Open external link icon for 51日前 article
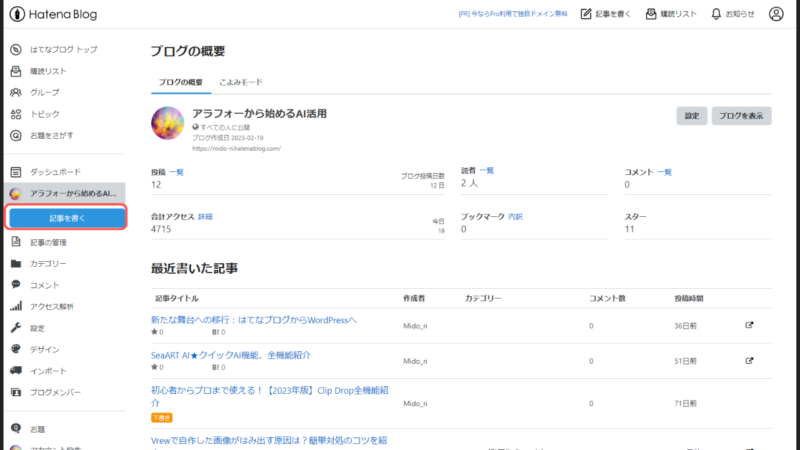800x450 pixels. click(x=749, y=361)
